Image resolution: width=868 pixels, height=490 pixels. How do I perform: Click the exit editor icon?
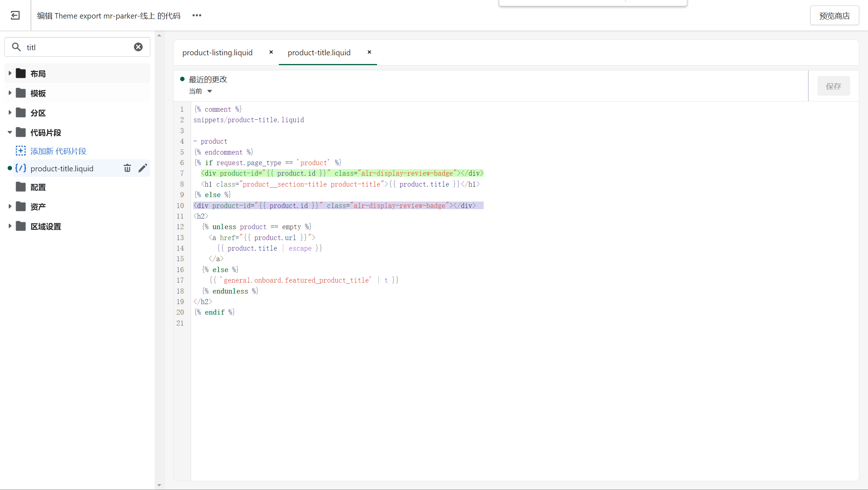(x=15, y=15)
